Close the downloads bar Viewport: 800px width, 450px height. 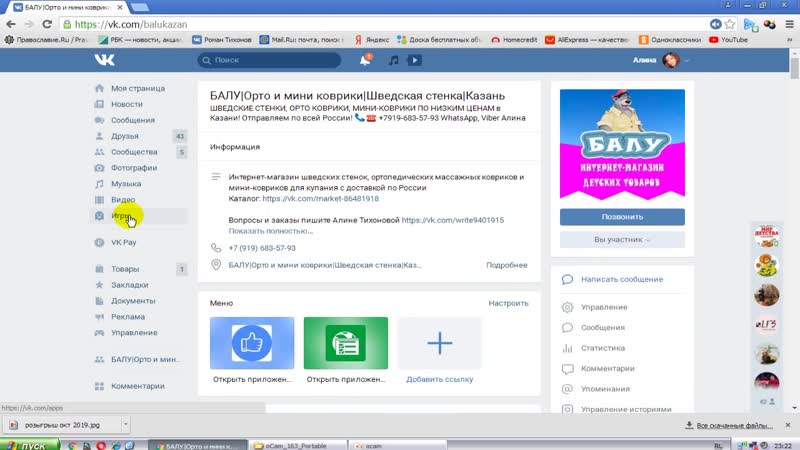788,424
